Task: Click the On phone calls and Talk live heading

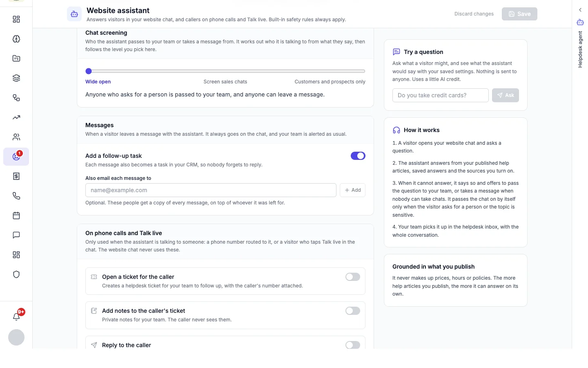Action: tap(124, 233)
